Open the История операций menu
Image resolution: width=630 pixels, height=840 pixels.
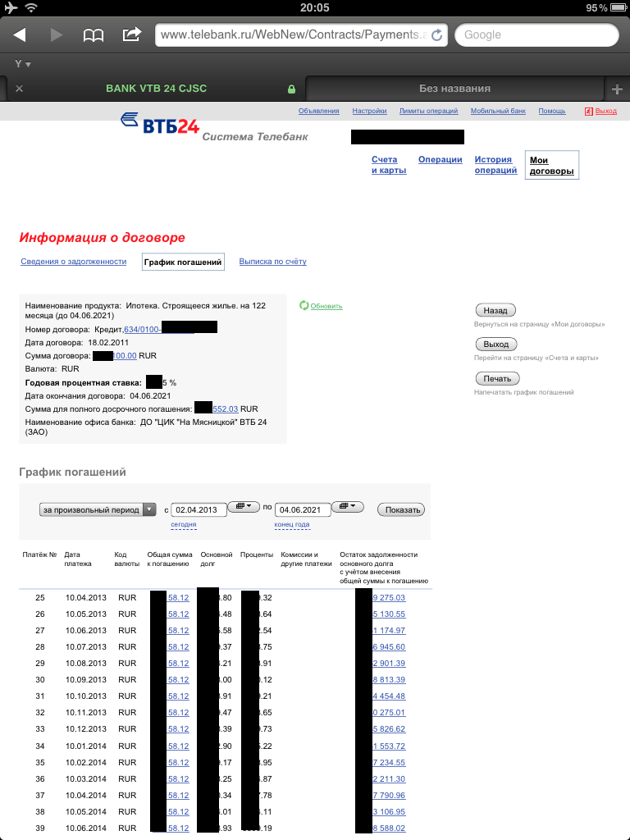tap(495, 165)
